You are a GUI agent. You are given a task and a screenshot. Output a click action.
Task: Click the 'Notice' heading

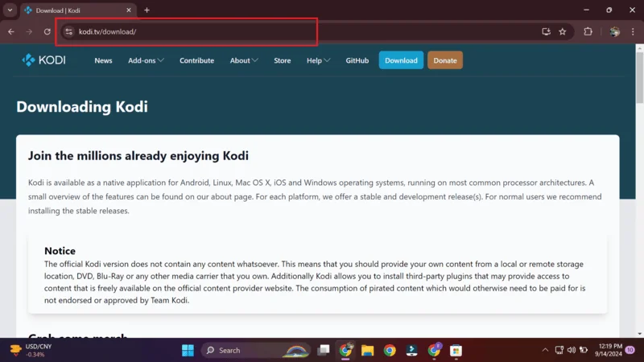[60, 251]
